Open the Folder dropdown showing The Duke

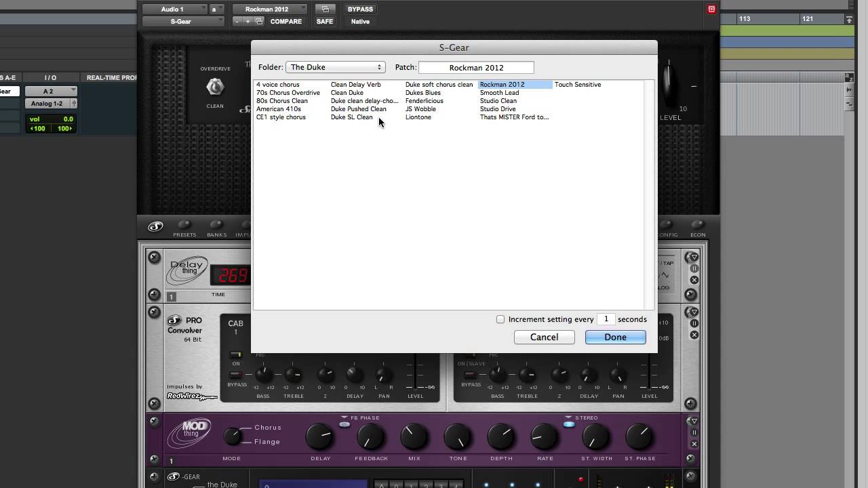pyautogui.click(x=336, y=67)
